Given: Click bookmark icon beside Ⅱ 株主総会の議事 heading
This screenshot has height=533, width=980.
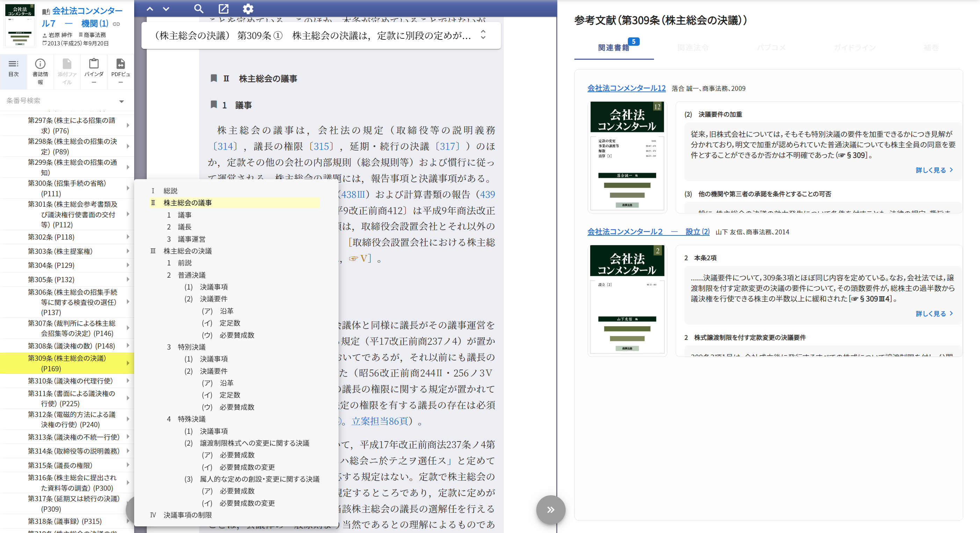Looking at the screenshot, I should [x=214, y=78].
